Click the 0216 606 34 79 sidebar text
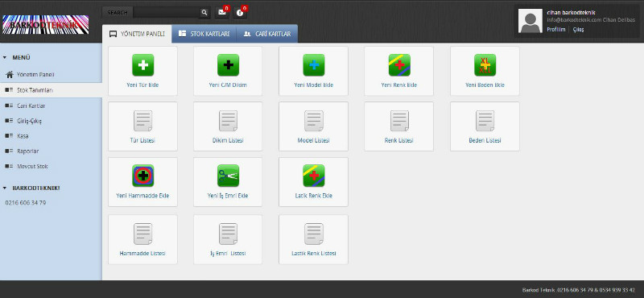This screenshot has height=298, width=644. pos(26,203)
